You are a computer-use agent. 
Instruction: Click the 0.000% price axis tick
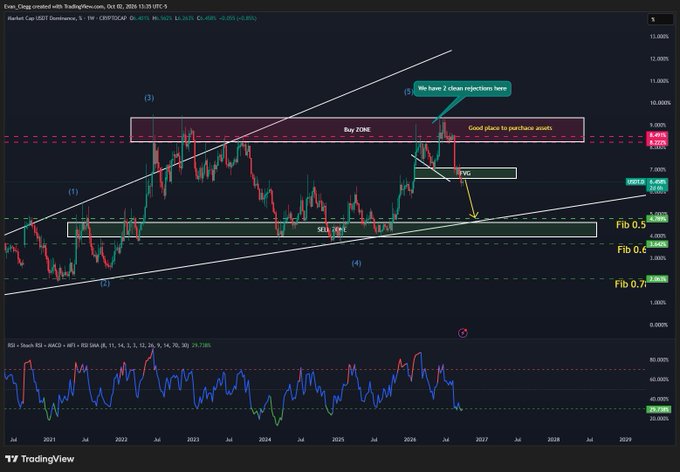tap(659, 324)
